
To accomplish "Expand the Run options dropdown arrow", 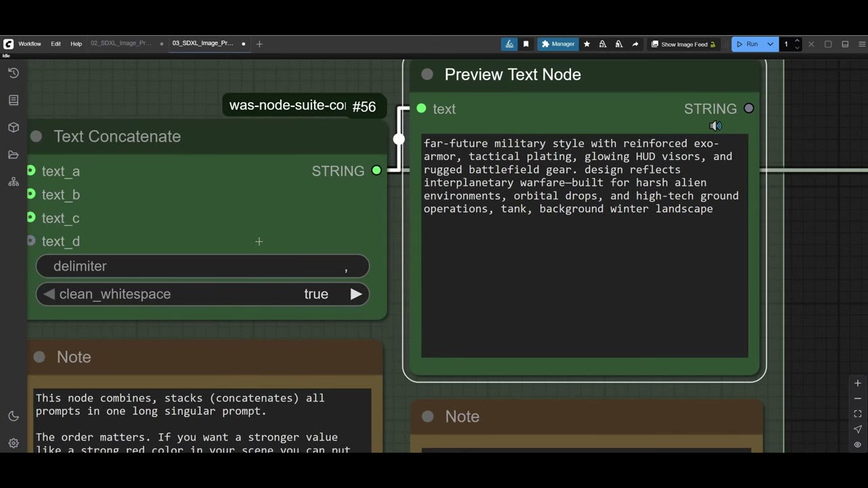I will click(x=770, y=44).
